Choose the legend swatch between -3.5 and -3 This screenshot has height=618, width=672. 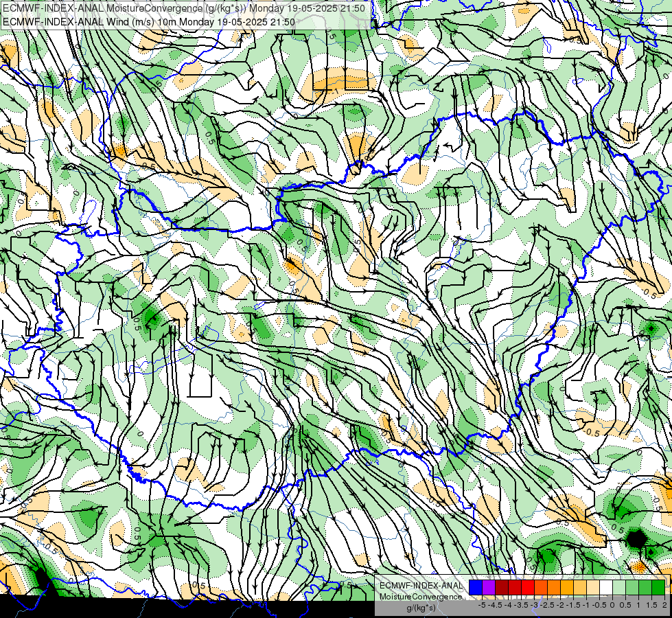tap(528, 588)
